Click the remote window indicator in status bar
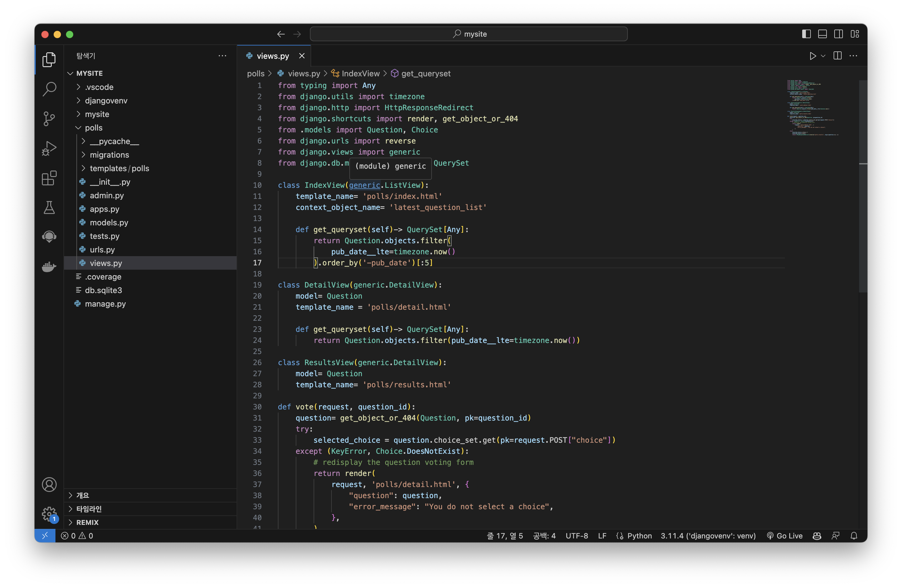Image resolution: width=902 pixels, height=588 pixels. 45,535
